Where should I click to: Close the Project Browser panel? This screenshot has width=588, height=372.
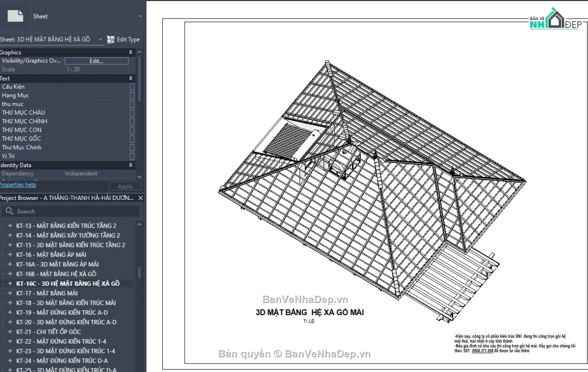pyautogui.click(x=141, y=198)
